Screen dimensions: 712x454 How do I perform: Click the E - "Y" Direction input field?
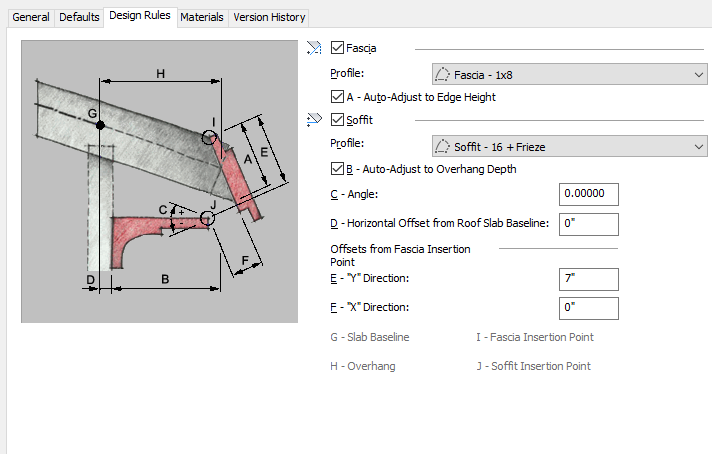tap(588, 279)
